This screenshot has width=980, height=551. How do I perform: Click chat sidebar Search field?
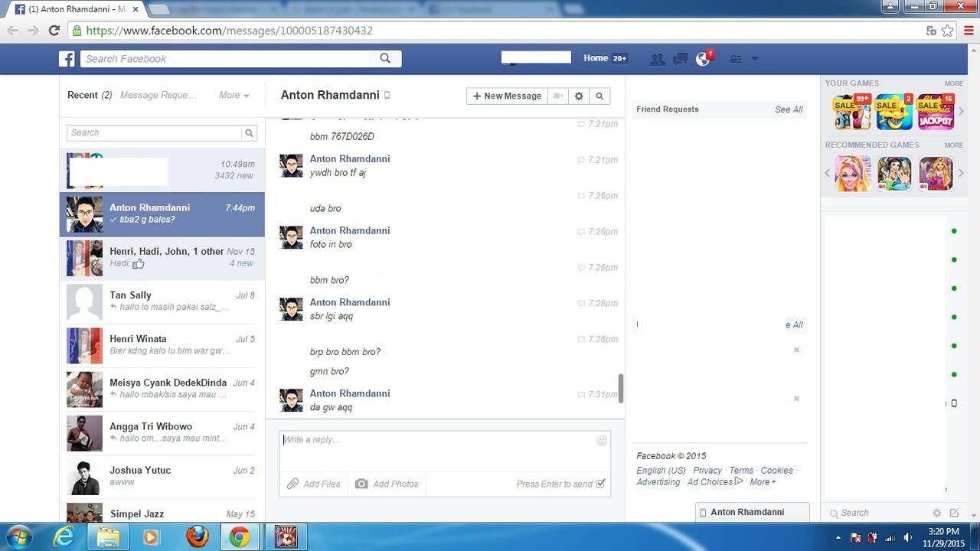tap(877, 513)
